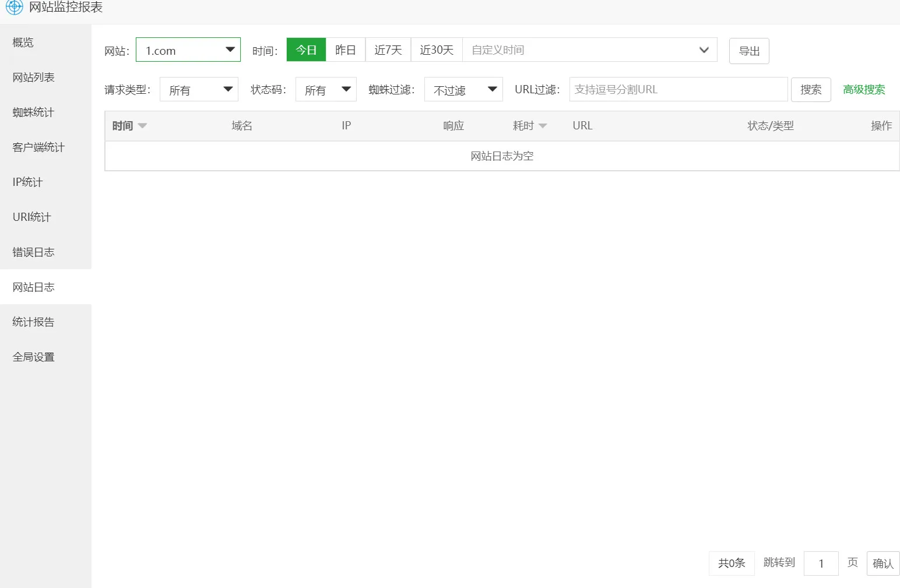Image resolution: width=900 pixels, height=588 pixels.
Task: Click the 导出 export button
Action: 749,51
